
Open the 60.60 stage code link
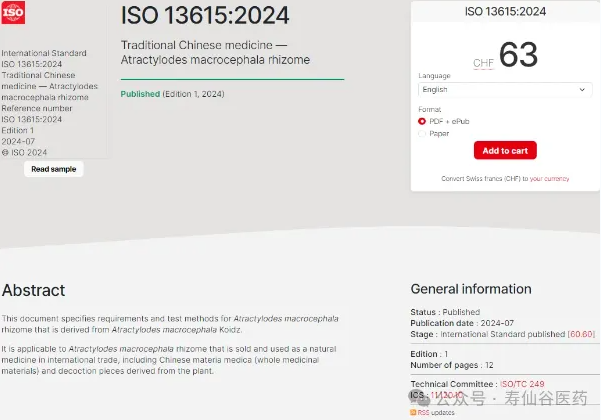click(x=581, y=334)
